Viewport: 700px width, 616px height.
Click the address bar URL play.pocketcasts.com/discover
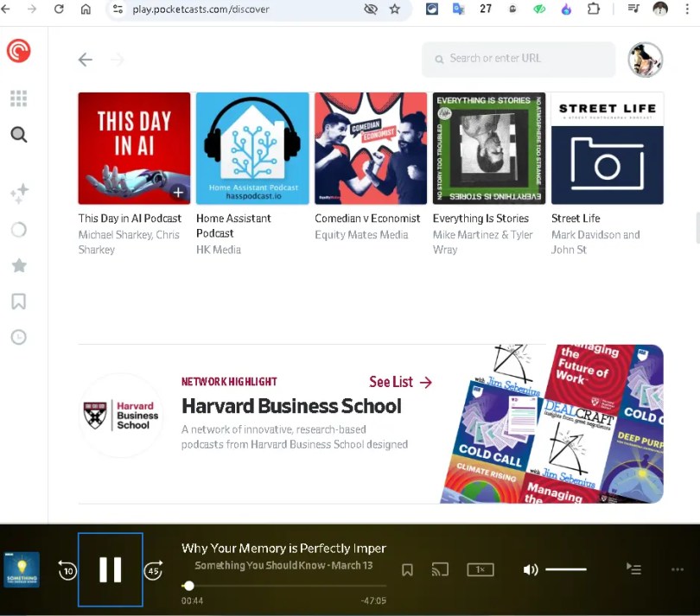(200, 10)
